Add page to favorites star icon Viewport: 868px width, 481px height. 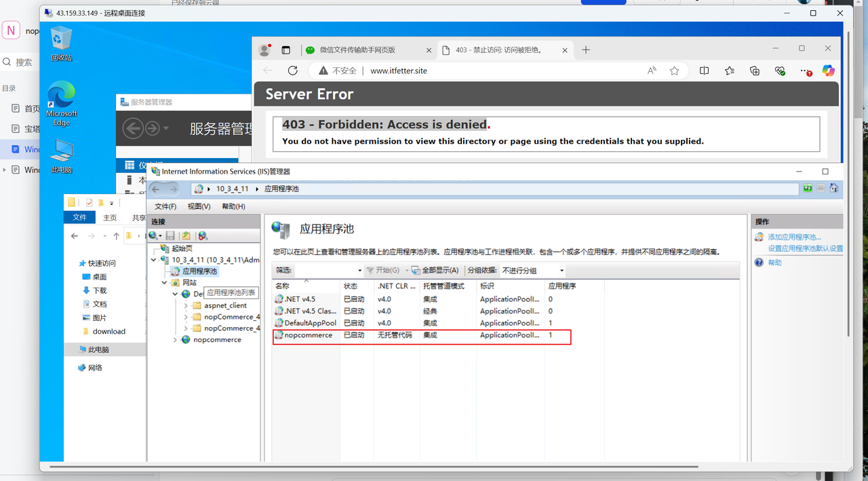click(674, 71)
